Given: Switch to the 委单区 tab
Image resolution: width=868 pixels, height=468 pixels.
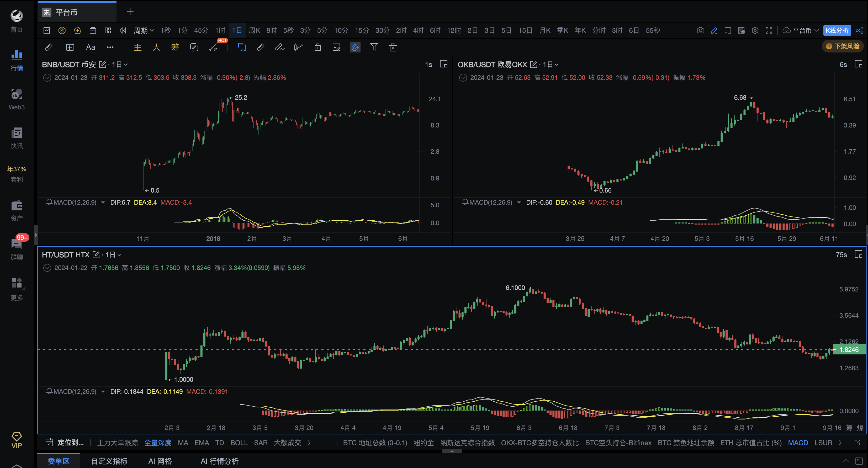Looking at the screenshot, I should tap(59, 461).
